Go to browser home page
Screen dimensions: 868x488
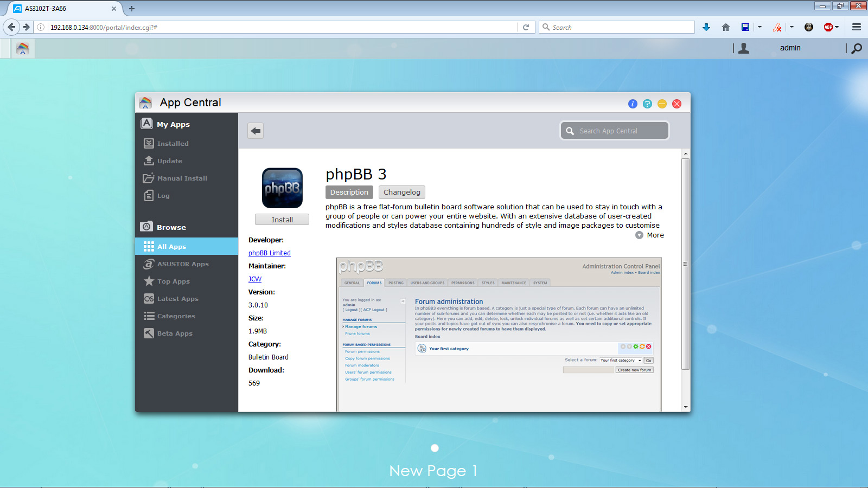(x=726, y=27)
